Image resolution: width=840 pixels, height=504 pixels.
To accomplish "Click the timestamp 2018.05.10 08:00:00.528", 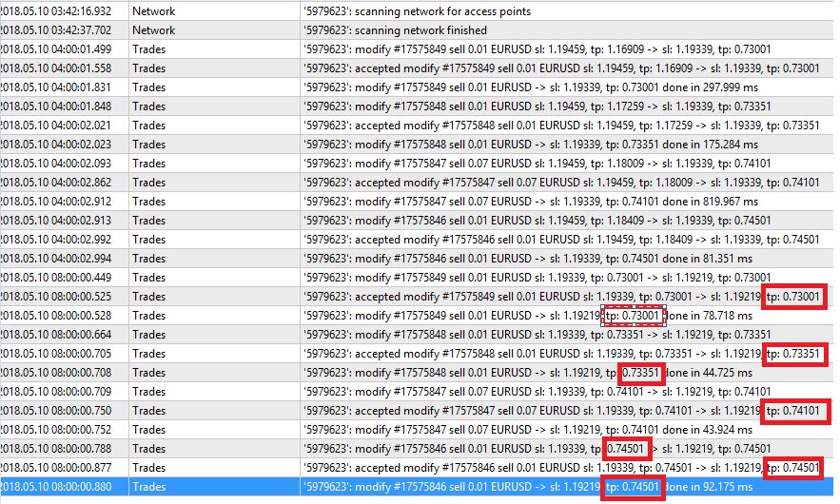I will pyautogui.click(x=56, y=316).
